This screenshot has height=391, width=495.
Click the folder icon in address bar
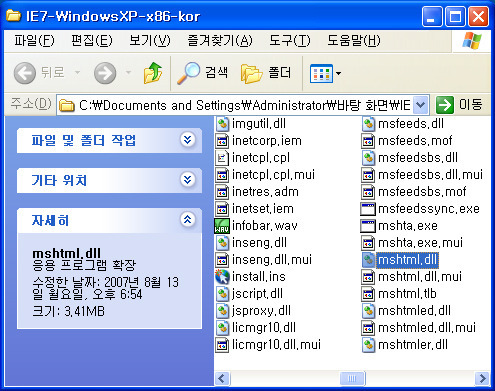(67, 106)
